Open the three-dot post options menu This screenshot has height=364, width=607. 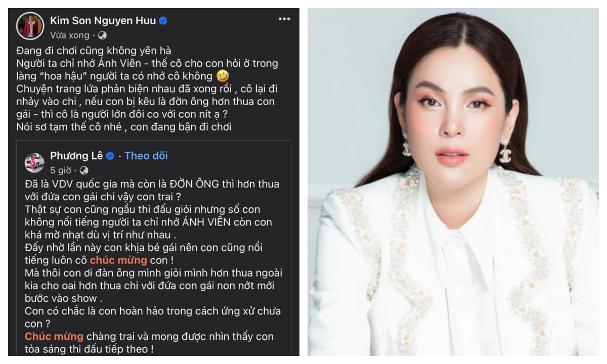click(284, 19)
